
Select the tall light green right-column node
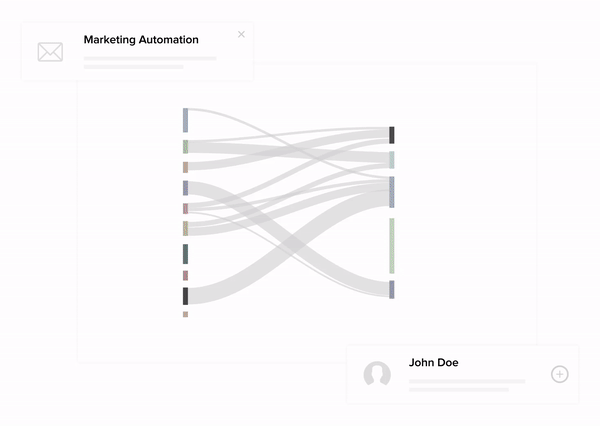point(392,246)
